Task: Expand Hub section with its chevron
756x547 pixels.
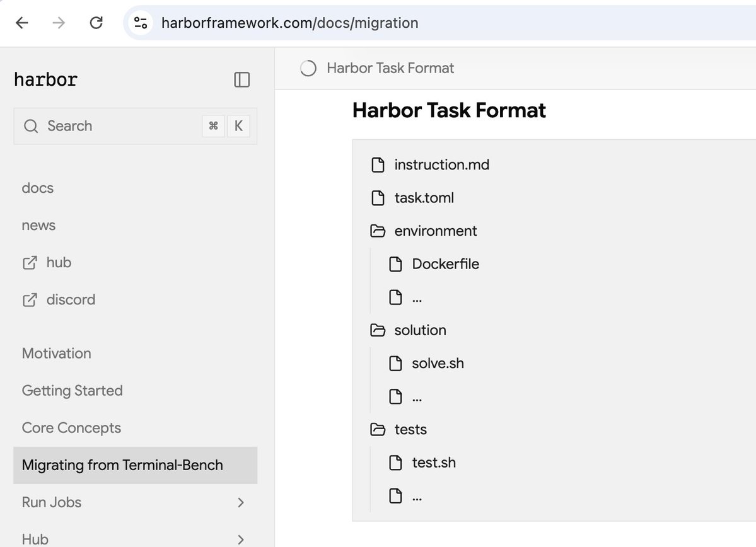Action: click(x=241, y=539)
